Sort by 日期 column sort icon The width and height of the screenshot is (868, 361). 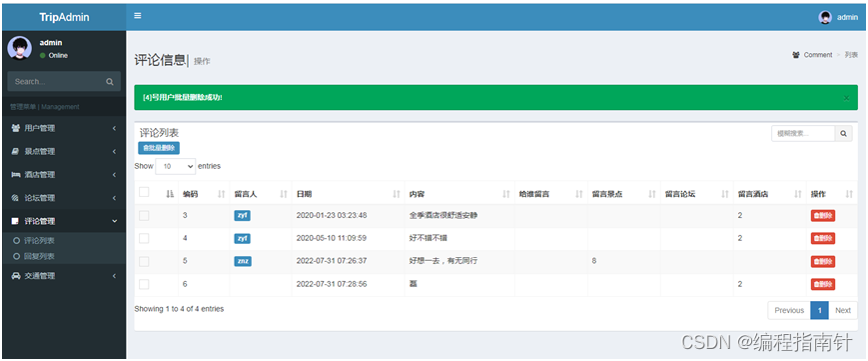[397, 194]
